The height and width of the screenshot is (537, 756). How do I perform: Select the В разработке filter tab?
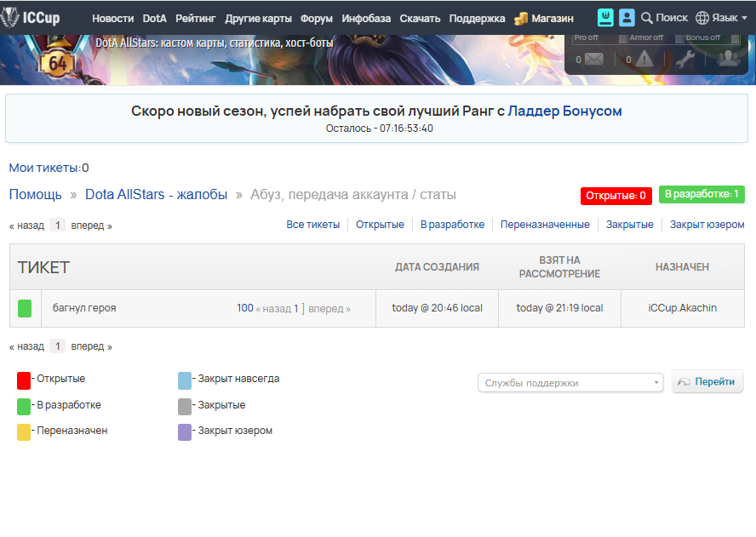[x=452, y=225]
